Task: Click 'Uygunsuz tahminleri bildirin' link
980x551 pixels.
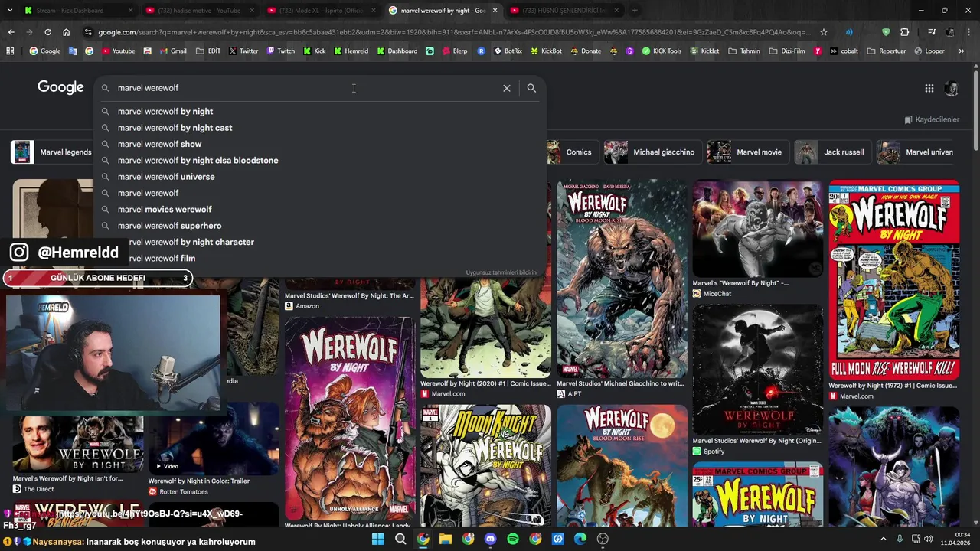Action: [x=501, y=272]
